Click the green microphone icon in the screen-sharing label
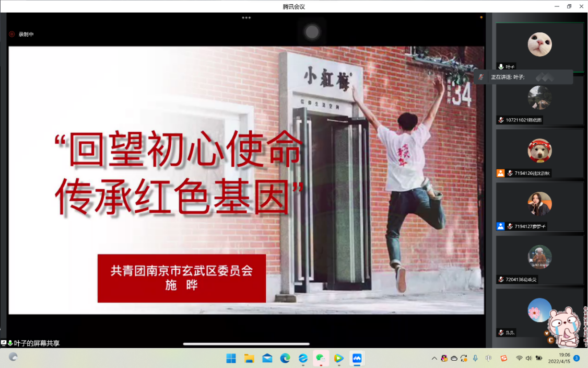 click(x=10, y=343)
